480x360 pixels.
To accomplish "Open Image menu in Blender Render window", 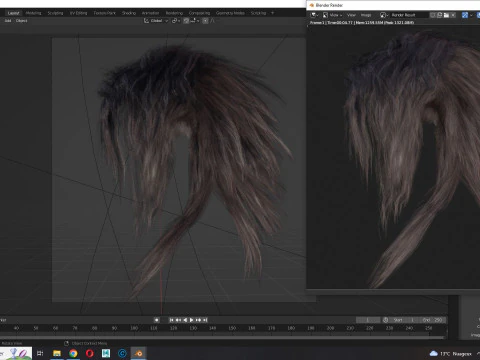I will click(x=366, y=15).
